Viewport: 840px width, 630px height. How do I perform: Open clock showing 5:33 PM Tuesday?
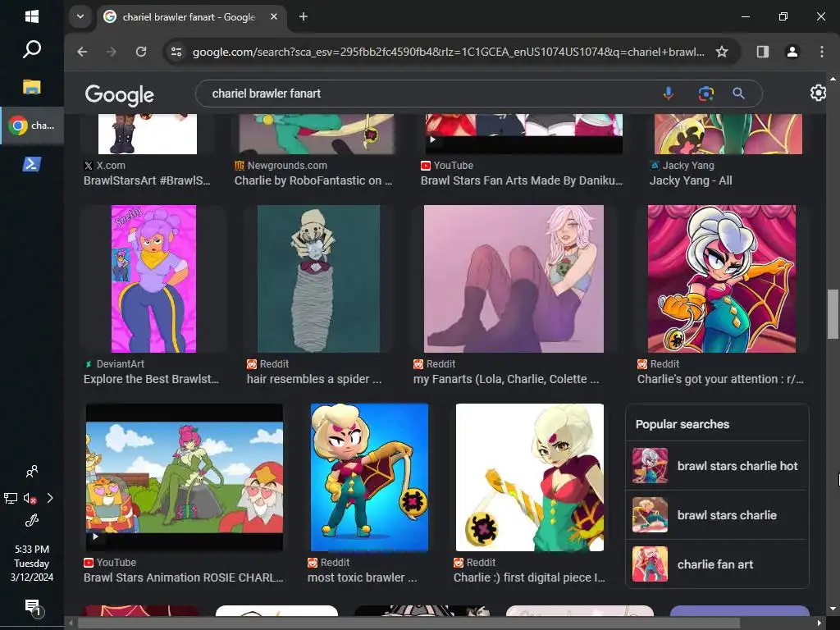[x=32, y=563]
